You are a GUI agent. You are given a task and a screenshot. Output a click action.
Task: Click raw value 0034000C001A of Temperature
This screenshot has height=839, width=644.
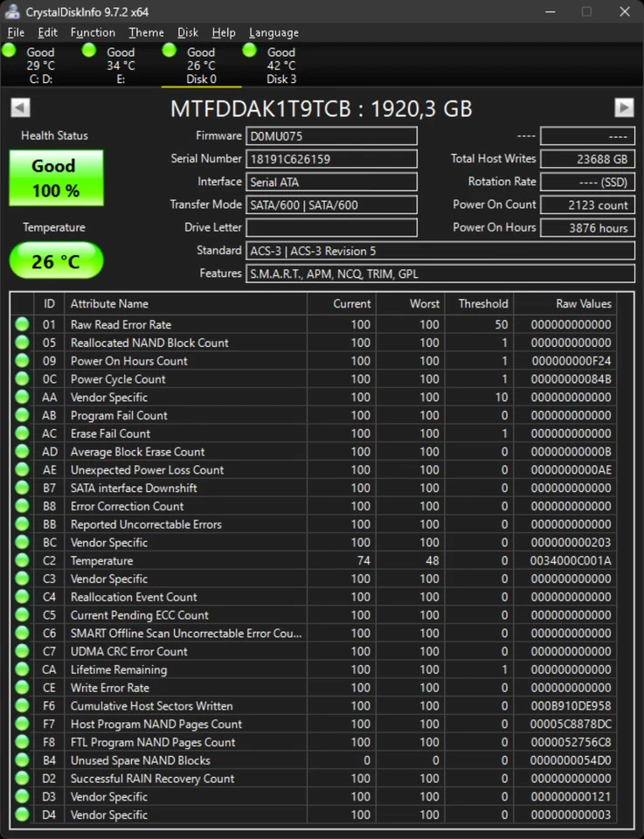[571, 561]
